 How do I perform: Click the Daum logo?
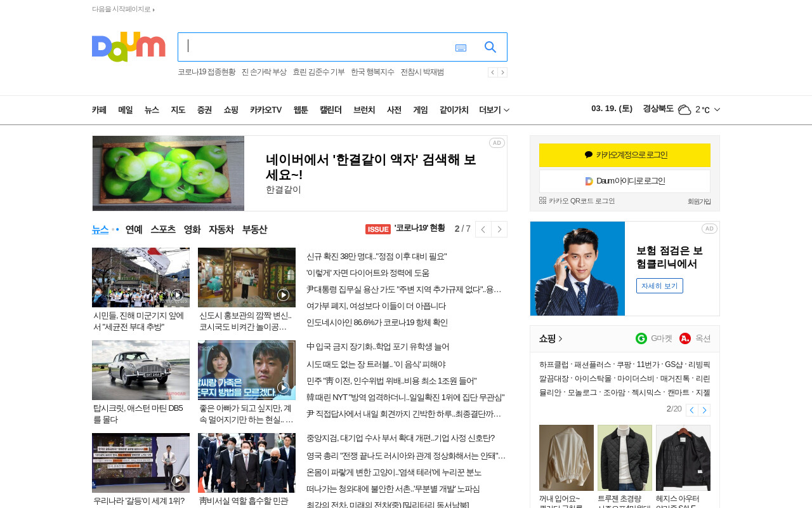tap(129, 47)
